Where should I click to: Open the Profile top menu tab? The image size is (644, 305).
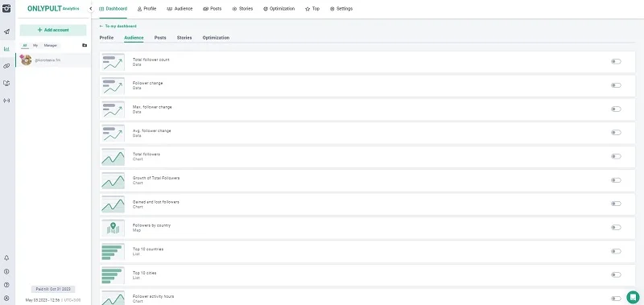coord(147,9)
